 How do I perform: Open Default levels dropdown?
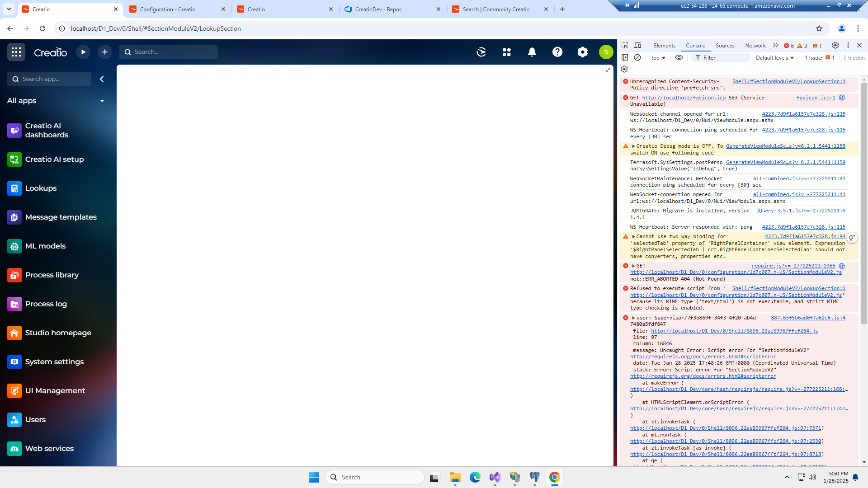tap(775, 58)
